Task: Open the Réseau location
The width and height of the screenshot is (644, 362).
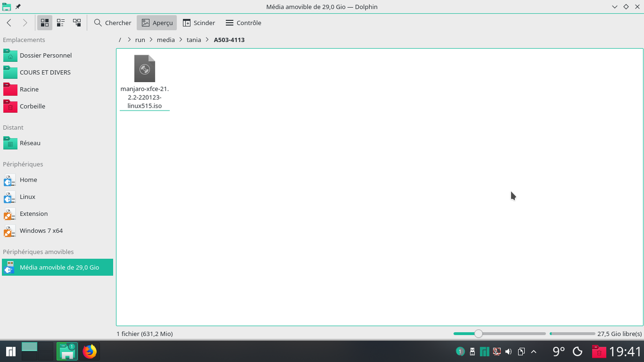Action: (30, 143)
